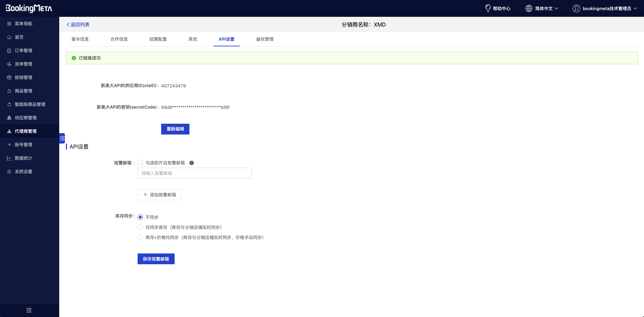Image resolution: width=644 pixels, height=317 pixels.
Task: Click the help center lightbulb icon
Action: 488,8
